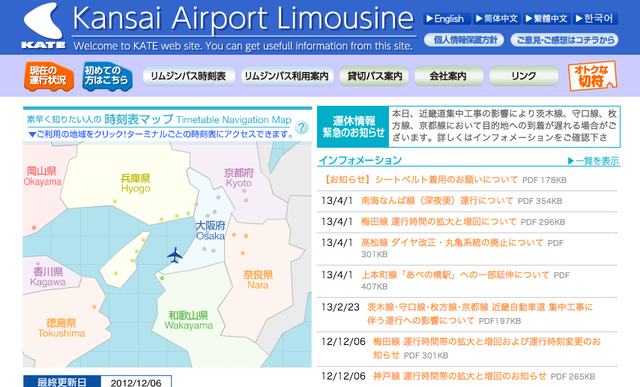The image size is (640, 387).
Task: Open the 現在の運行状況 orange bus button
Action: pos(49,76)
